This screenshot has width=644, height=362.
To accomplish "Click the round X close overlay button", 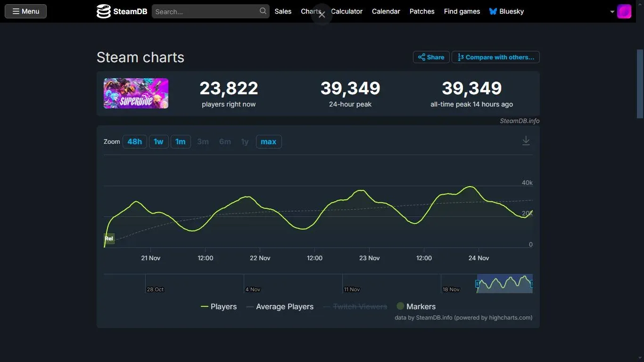I will click(x=322, y=15).
